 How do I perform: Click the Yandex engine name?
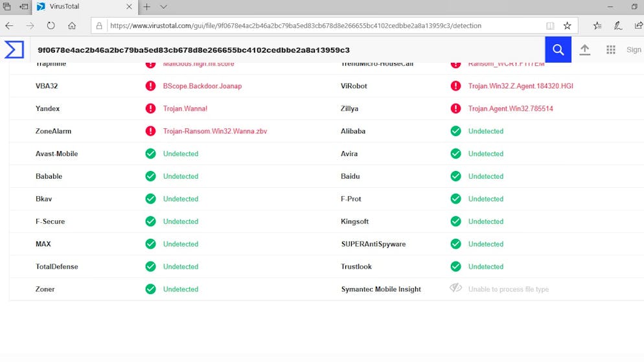click(x=48, y=108)
